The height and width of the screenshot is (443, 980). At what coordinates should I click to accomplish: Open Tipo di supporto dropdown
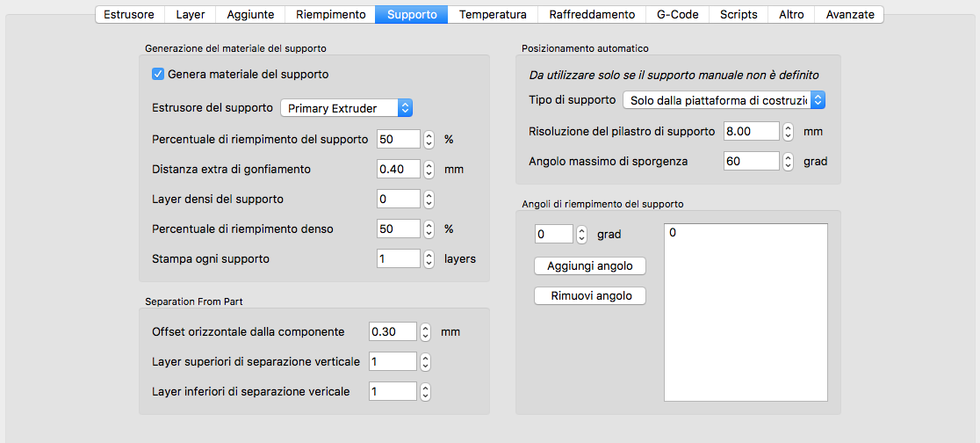click(x=724, y=100)
